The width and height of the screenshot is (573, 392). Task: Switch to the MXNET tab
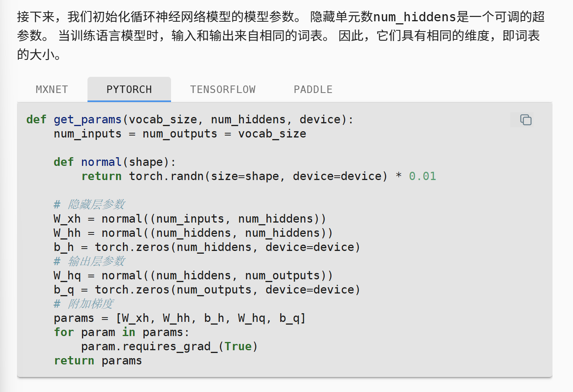click(52, 89)
